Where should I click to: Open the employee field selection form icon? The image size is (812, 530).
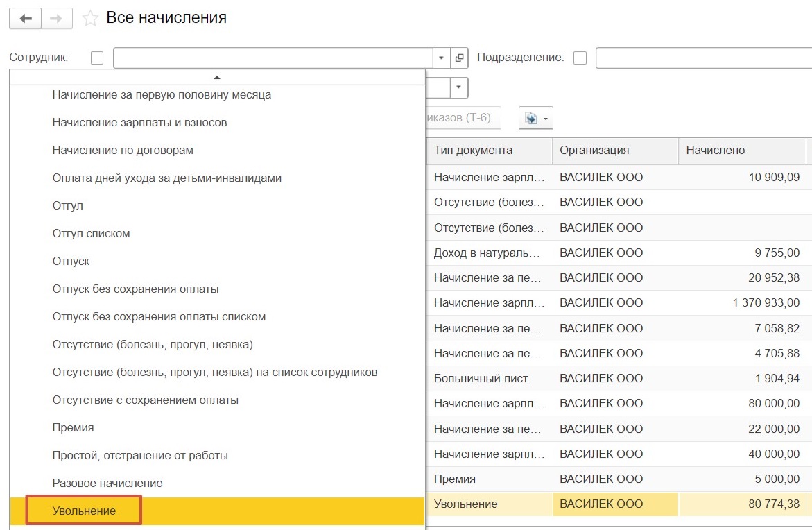[x=459, y=58]
